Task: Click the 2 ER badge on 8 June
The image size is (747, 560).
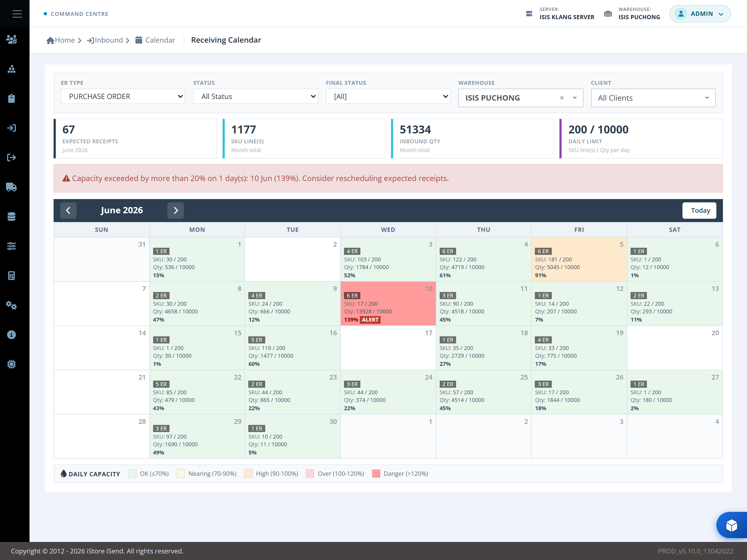Action: [x=161, y=296]
